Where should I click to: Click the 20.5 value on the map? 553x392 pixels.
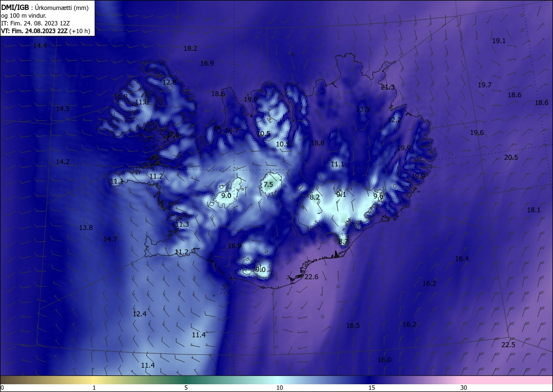[x=510, y=158]
